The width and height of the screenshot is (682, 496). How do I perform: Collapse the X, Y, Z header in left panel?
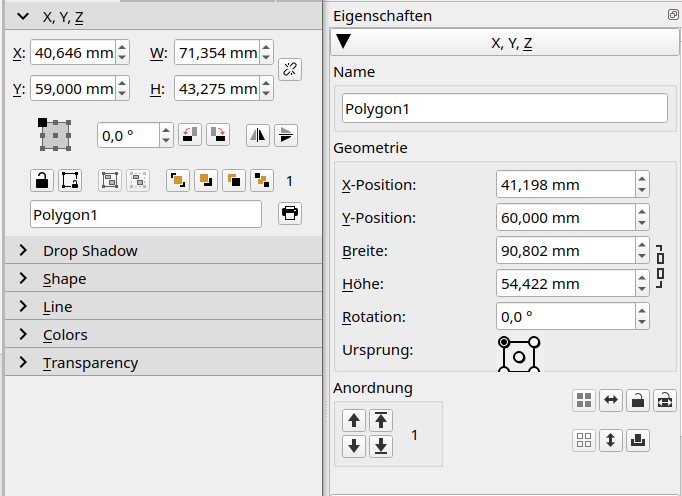click(22, 17)
